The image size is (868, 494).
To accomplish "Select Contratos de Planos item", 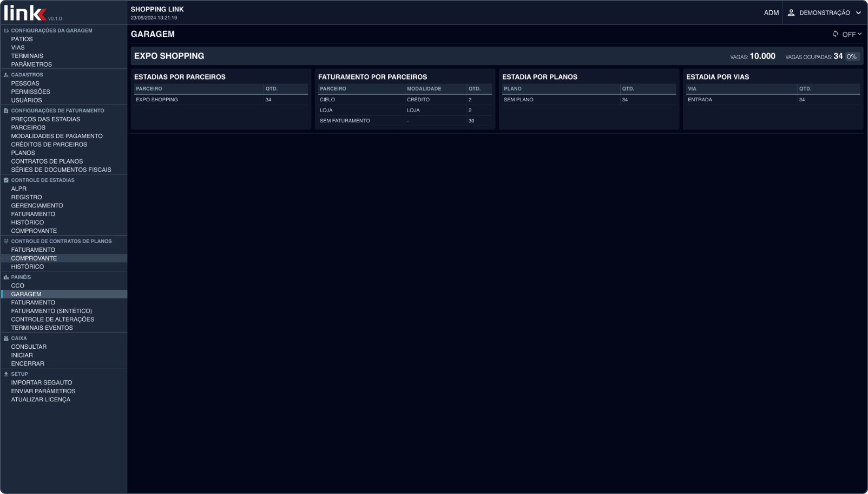I will tap(64, 161).
